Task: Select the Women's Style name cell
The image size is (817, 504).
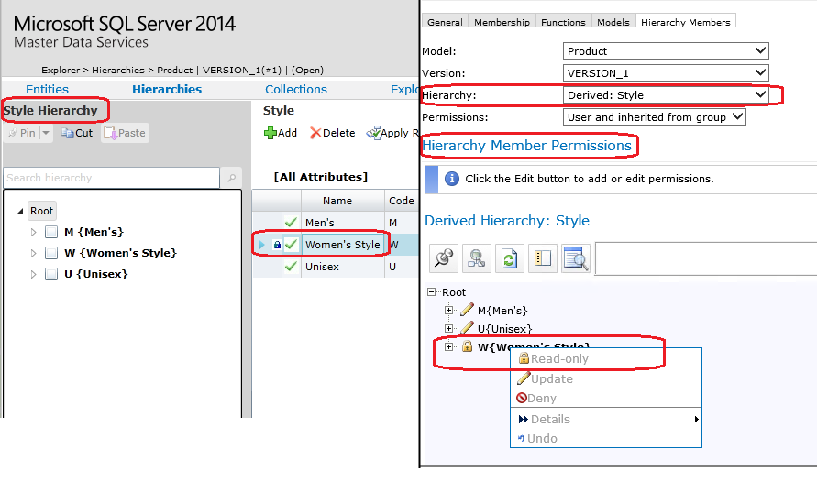Action: point(343,244)
